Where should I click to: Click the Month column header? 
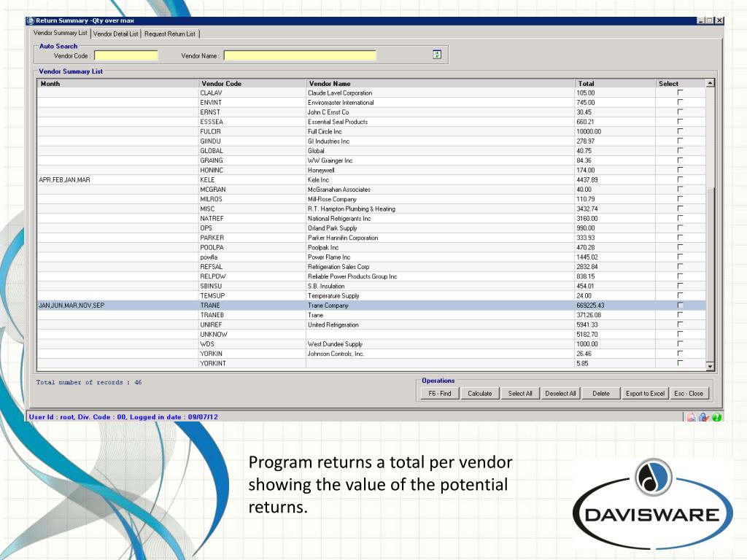point(117,83)
